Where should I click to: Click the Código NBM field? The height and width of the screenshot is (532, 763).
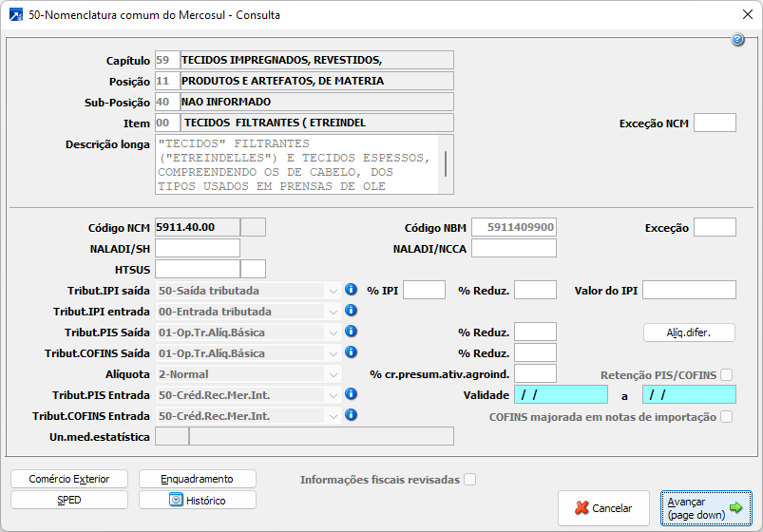(514, 227)
